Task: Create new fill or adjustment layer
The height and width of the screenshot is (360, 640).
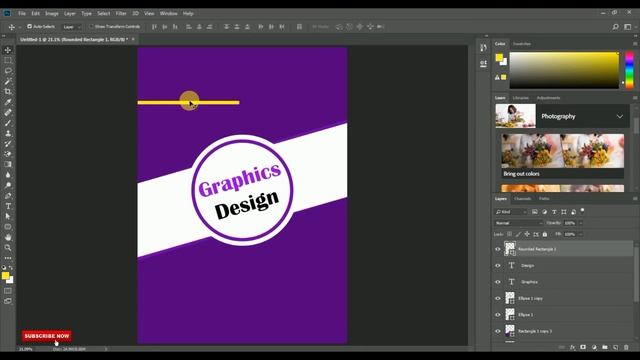Action: [594, 347]
